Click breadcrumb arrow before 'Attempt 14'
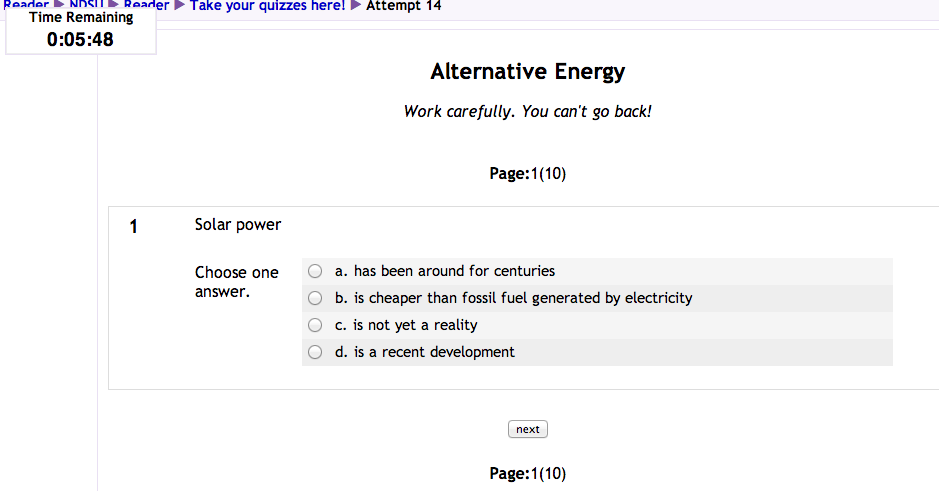939x491 pixels. pyautogui.click(x=356, y=6)
